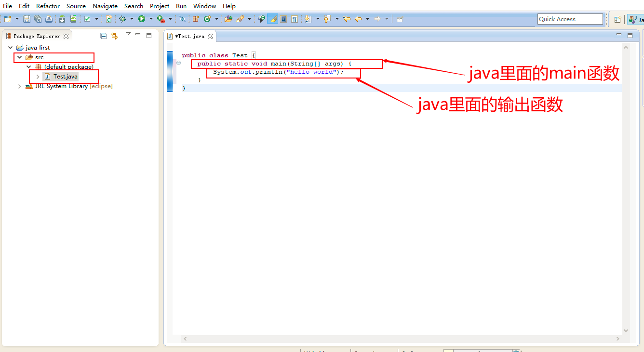
Task: Open the Edit menu
Action: tap(24, 6)
